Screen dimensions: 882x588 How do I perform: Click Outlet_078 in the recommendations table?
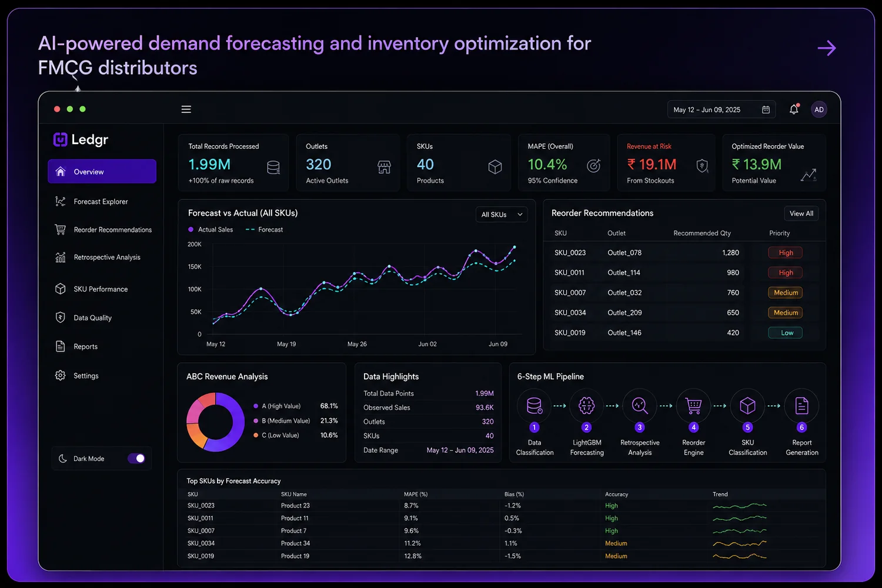[624, 253]
